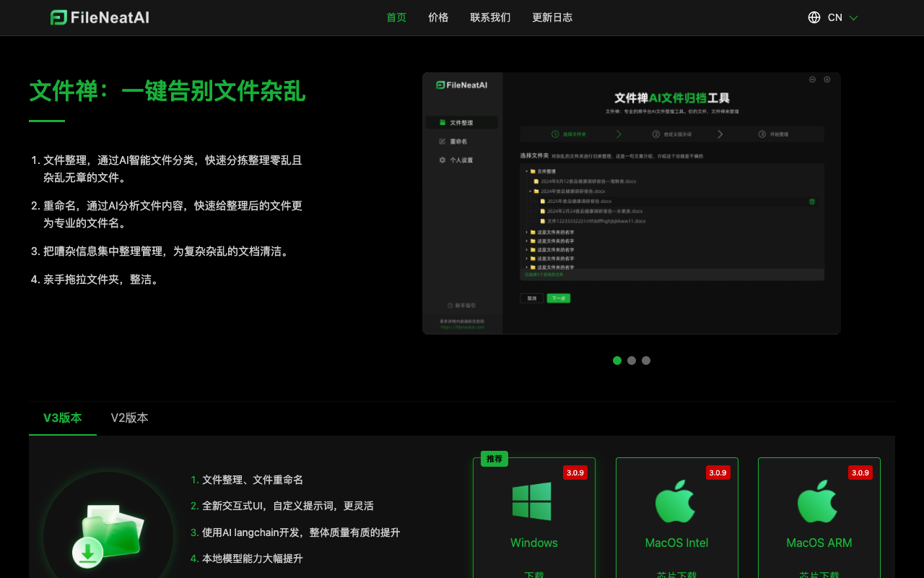Click the 推荐 badge on Windows card

click(494, 459)
